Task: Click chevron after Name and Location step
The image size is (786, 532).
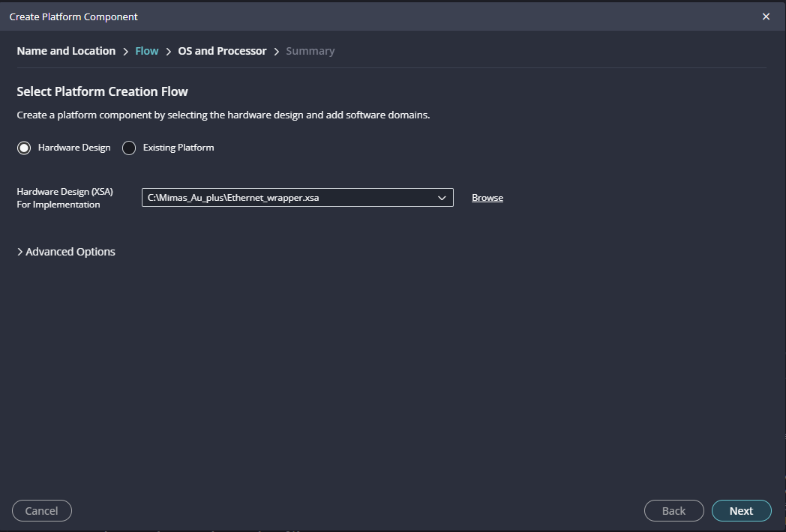Action: (125, 52)
